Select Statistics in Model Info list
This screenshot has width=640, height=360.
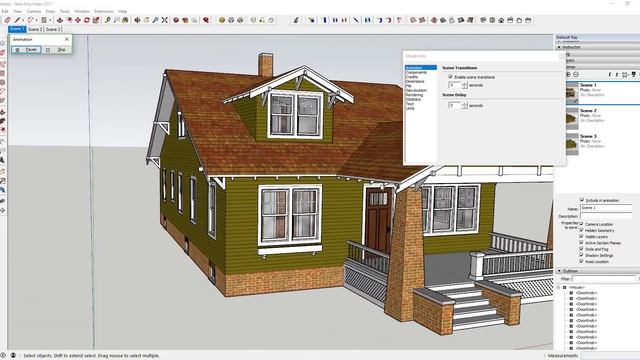coord(413,99)
